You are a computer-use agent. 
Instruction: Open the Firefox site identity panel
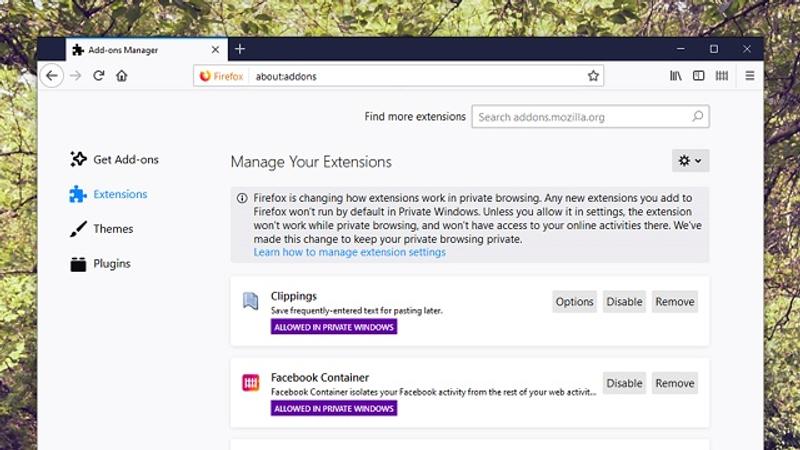click(221, 76)
